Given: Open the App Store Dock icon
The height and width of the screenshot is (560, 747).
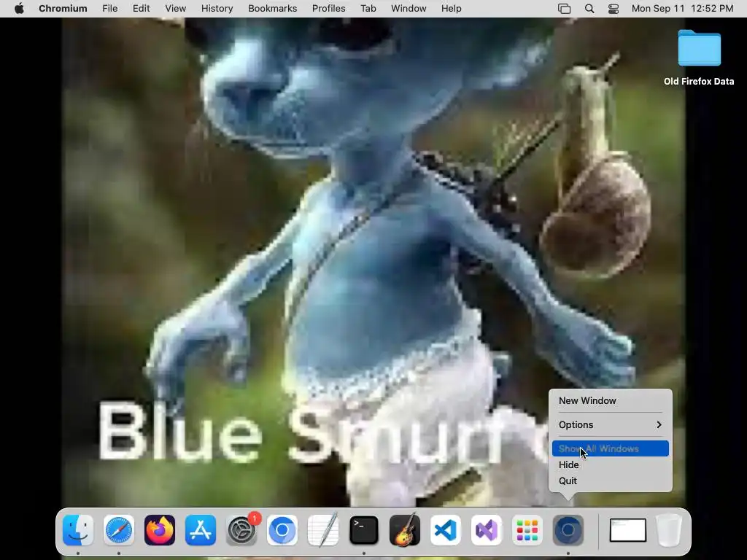Looking at the screenshot, I should [201, 530].
